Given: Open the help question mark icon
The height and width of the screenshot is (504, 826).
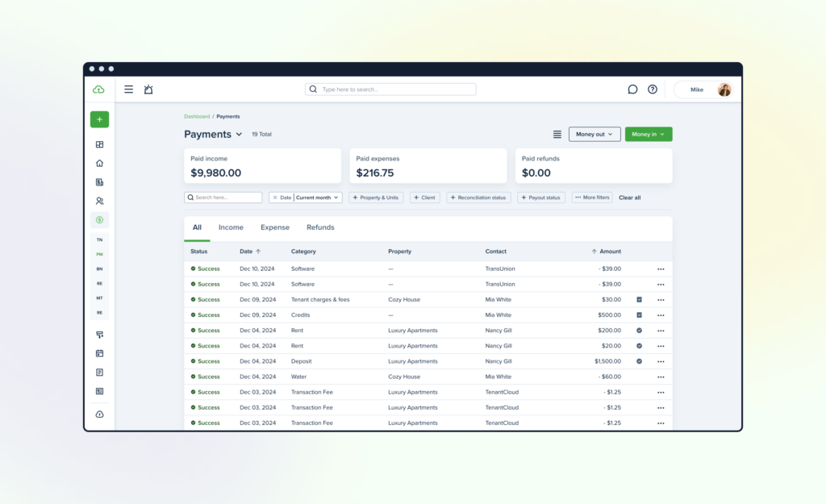Looking at the screenshot, I should pos(653,90).
